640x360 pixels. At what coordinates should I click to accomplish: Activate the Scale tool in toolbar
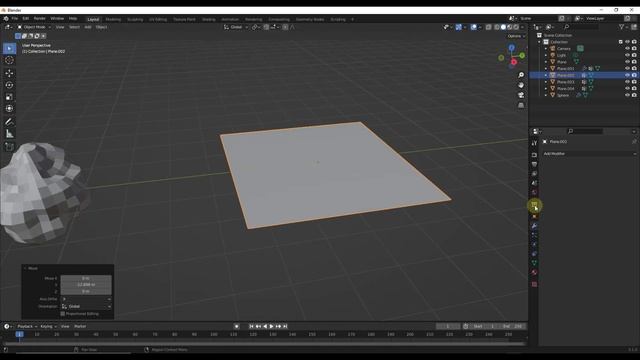(x=9, y=97)
